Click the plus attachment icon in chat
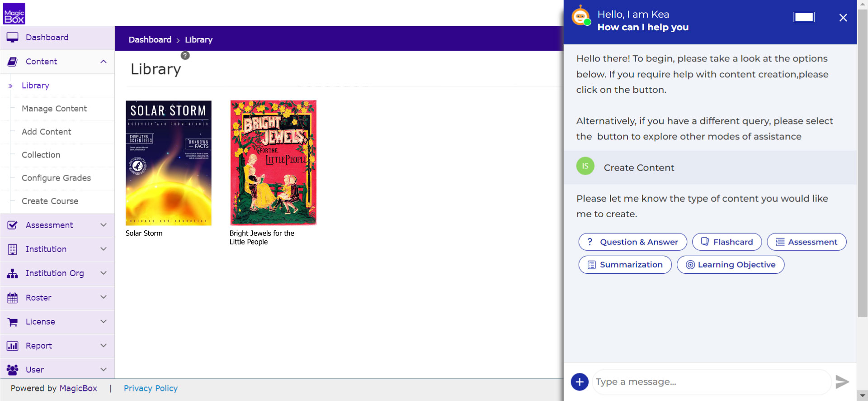 click(580, 382)
